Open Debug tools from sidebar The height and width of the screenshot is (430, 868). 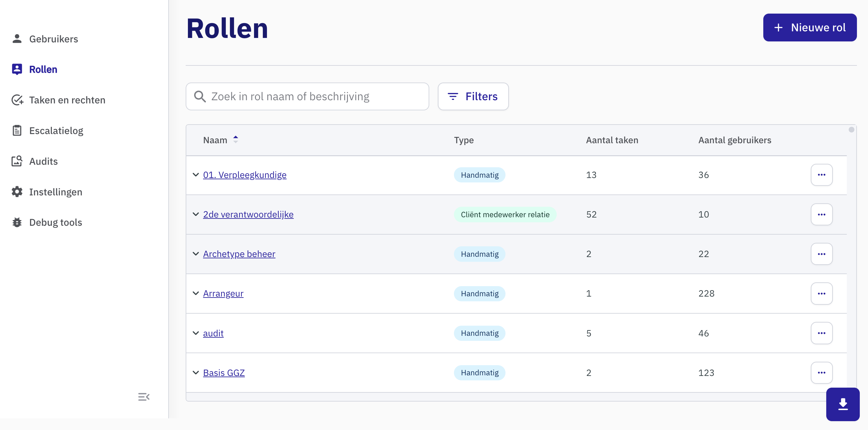pyautogui.click(x=56, y=222)
